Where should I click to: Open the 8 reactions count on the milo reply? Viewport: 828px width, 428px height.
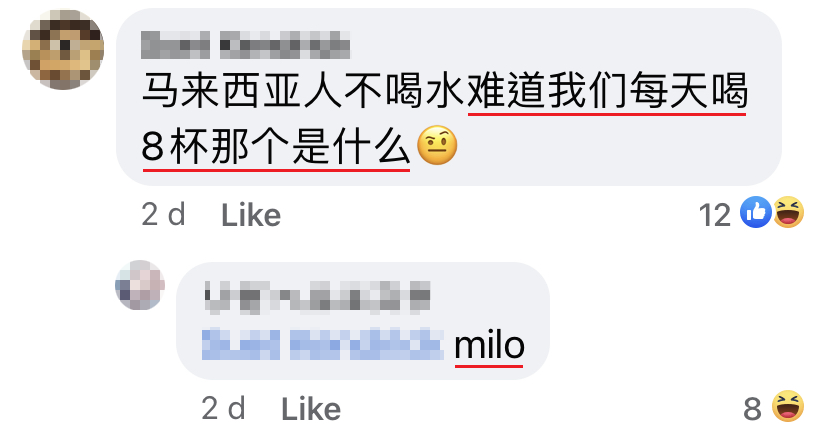click(x=752, y=409)
